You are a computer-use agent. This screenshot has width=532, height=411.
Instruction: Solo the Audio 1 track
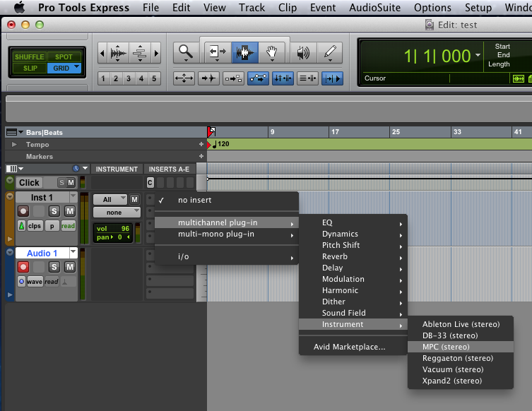click(x=55, y=267)
